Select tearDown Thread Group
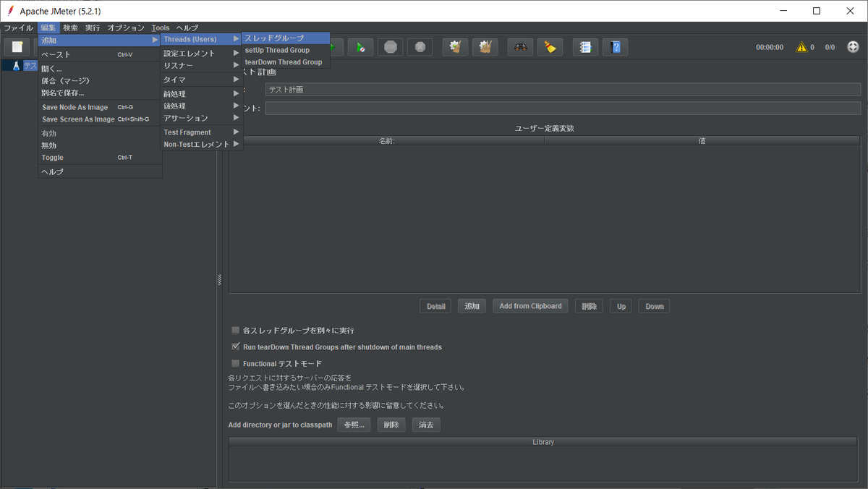This screenshot has height=489, width=868. click(286, 62)
